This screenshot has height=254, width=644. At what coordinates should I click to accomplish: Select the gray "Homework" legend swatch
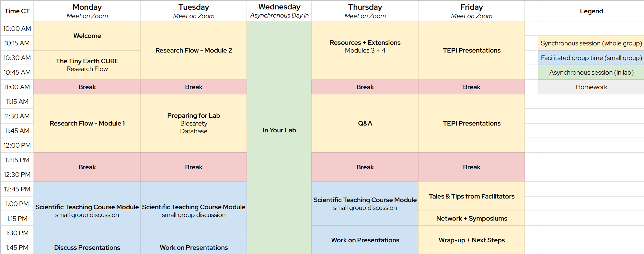click(x=591, y=87)
